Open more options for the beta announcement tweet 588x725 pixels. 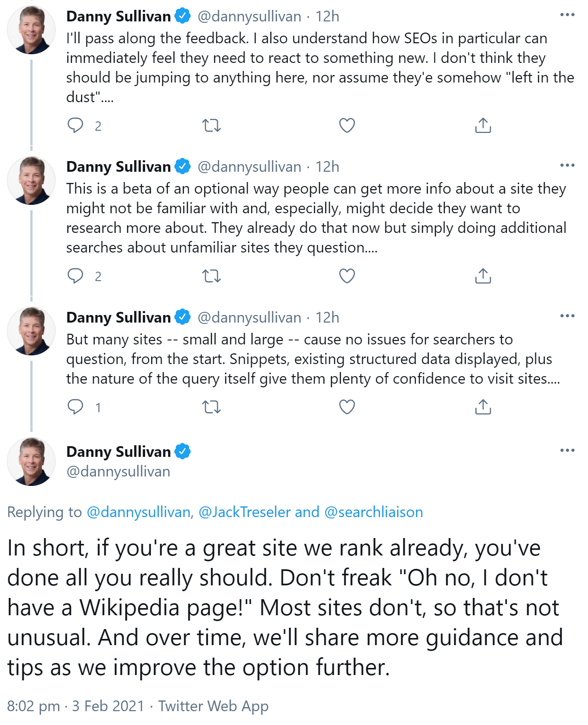[567, 165]
